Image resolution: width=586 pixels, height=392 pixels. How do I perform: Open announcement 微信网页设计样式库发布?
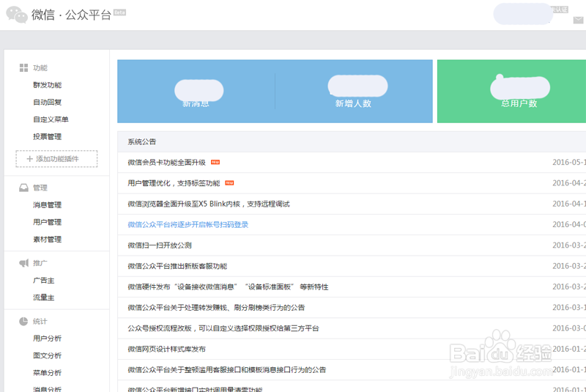[167, 349]
